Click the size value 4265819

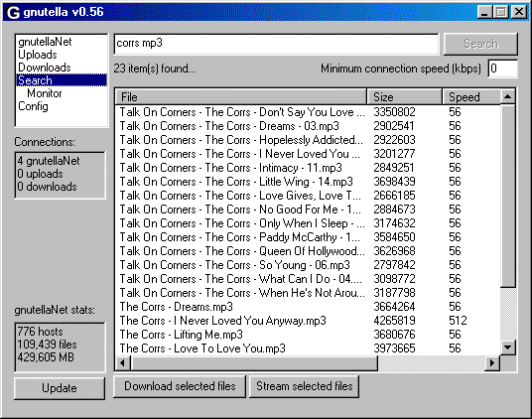394,321
